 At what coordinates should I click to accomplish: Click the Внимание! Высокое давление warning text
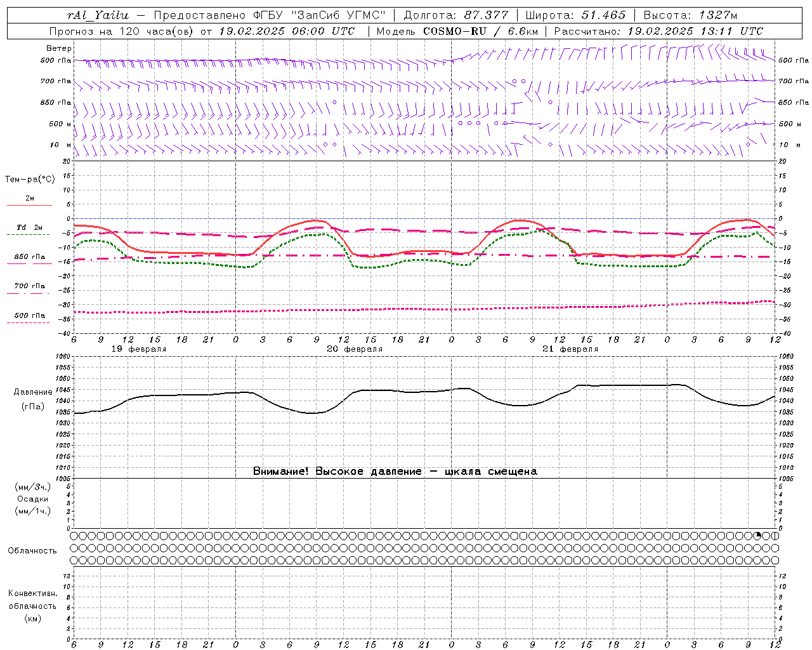pyautogui.click(x=395, y=472)
